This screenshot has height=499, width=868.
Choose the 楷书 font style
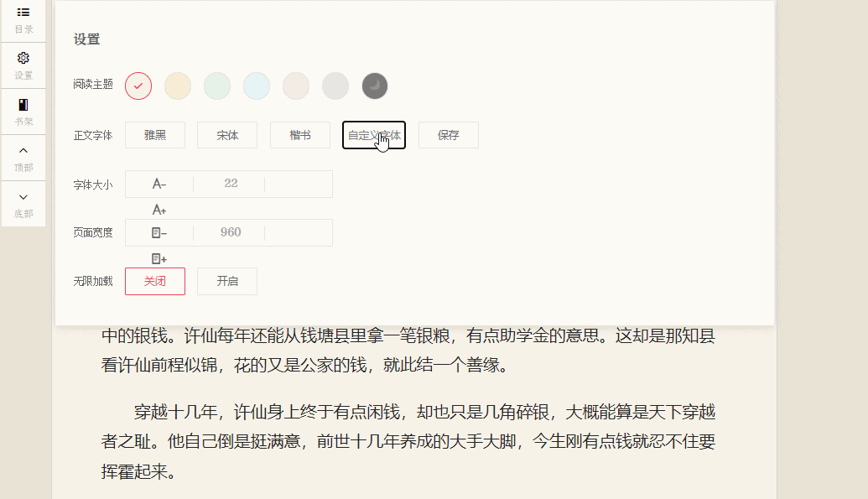click(x=299, y=134)
